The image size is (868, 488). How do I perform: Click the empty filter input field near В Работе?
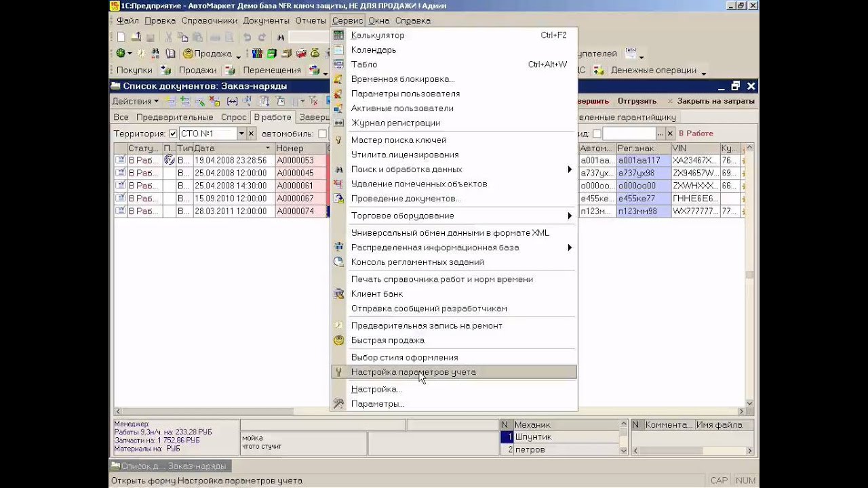(x=629, y=134)
